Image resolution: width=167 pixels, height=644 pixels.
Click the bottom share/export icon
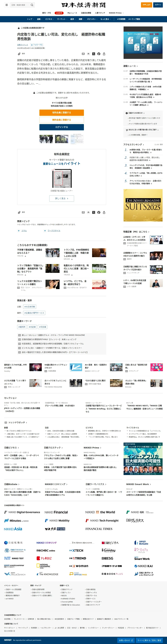(x=104, y=212)
